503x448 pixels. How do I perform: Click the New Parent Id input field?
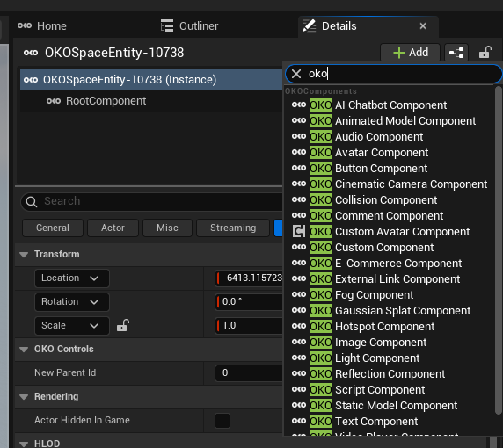click(x=248, y=373)
